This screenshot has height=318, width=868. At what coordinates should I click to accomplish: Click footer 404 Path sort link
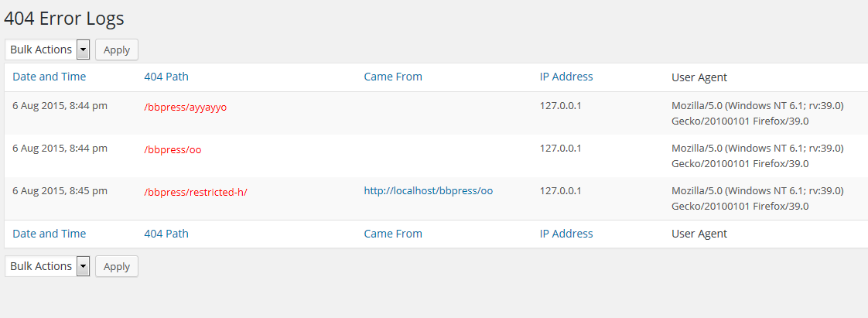[166, 234]
